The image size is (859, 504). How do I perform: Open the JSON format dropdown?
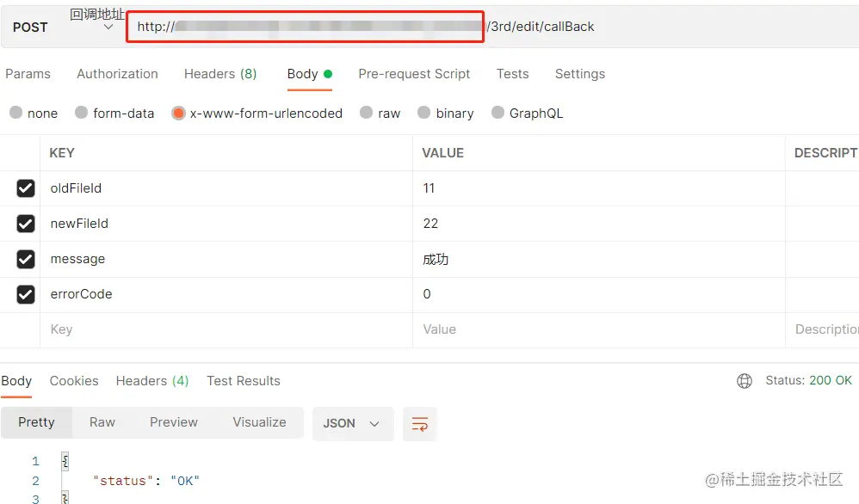[x=353, y=423]
